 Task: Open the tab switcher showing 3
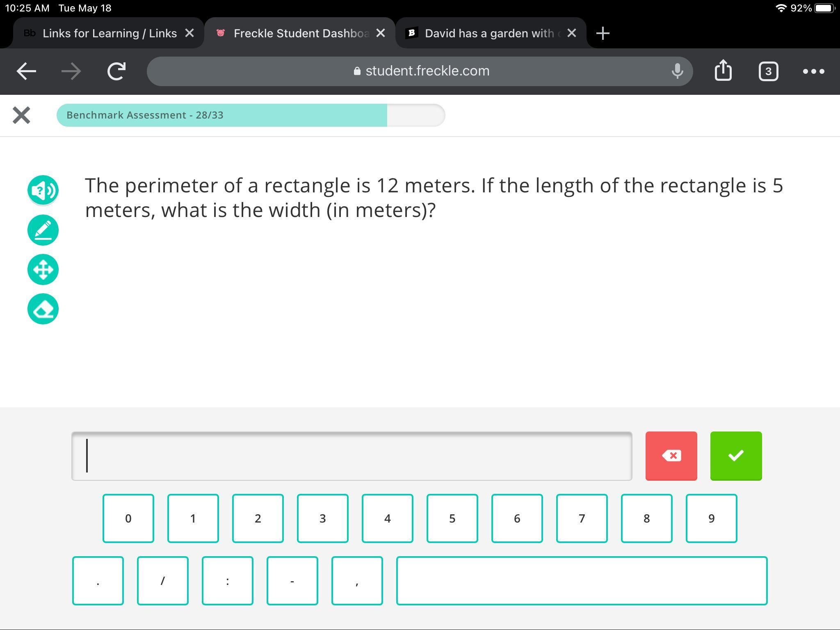tap(768, 71)
